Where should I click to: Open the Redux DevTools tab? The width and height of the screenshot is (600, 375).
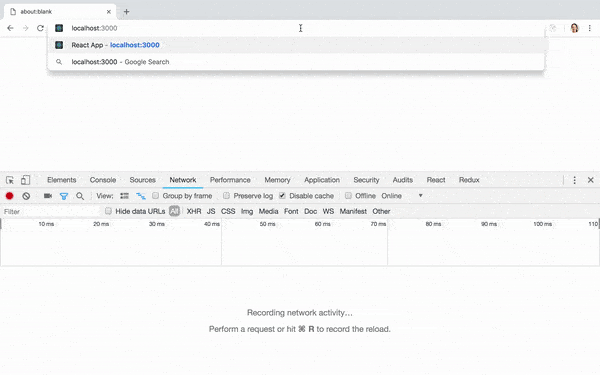(x=469, y=180)
